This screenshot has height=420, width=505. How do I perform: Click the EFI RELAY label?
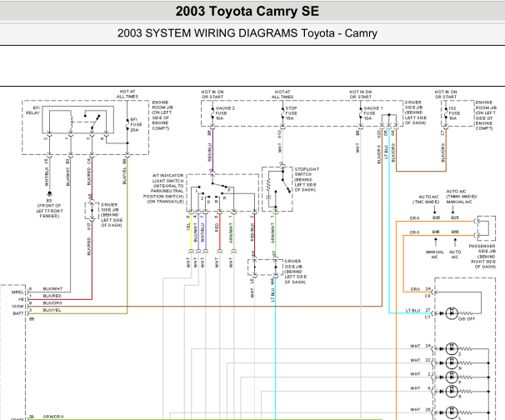tap(32, 111)
